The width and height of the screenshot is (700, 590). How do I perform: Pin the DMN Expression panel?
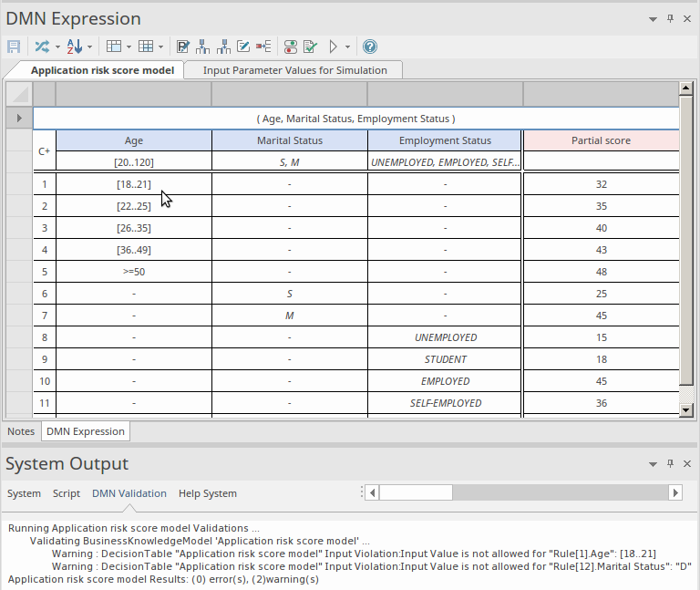point(670,19)
